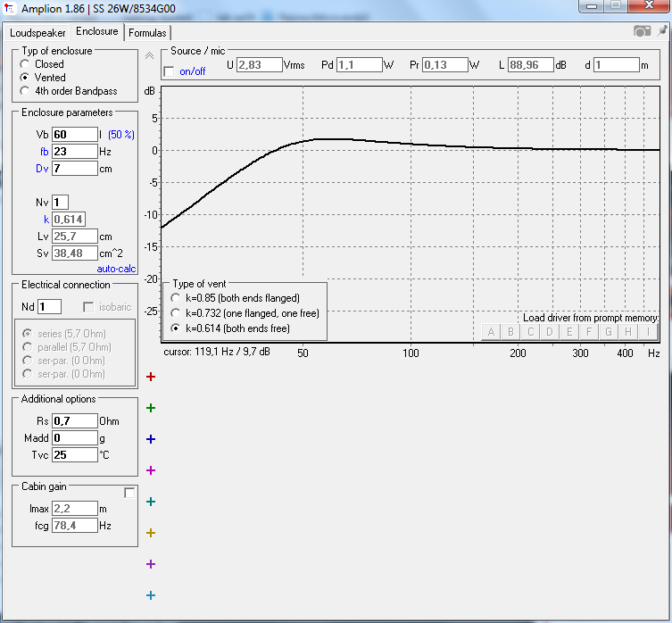Viewport: 672px width, 623px height.
Task: Click the gold plus curve marker
Action: coord(151,533)
